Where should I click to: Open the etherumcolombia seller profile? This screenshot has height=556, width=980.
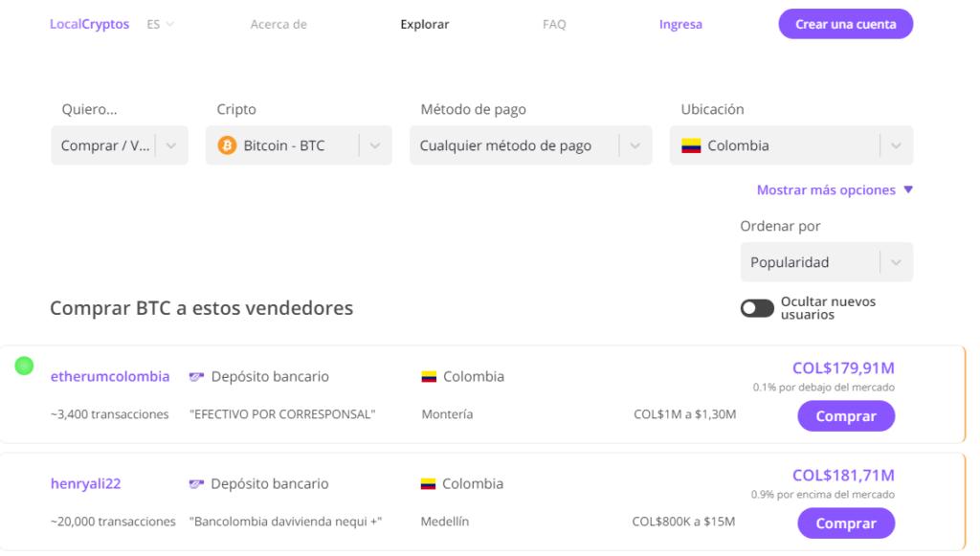(110, 377)
